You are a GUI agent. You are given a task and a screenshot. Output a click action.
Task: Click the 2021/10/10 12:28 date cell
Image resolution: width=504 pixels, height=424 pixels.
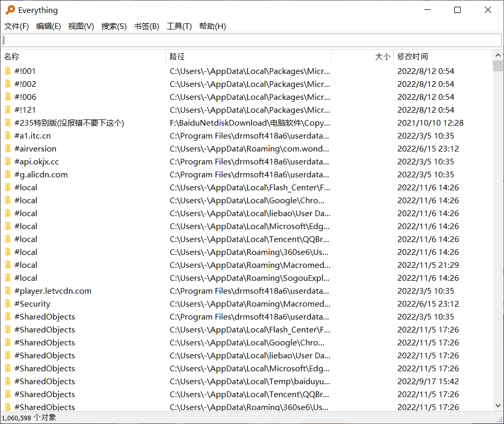431,123
